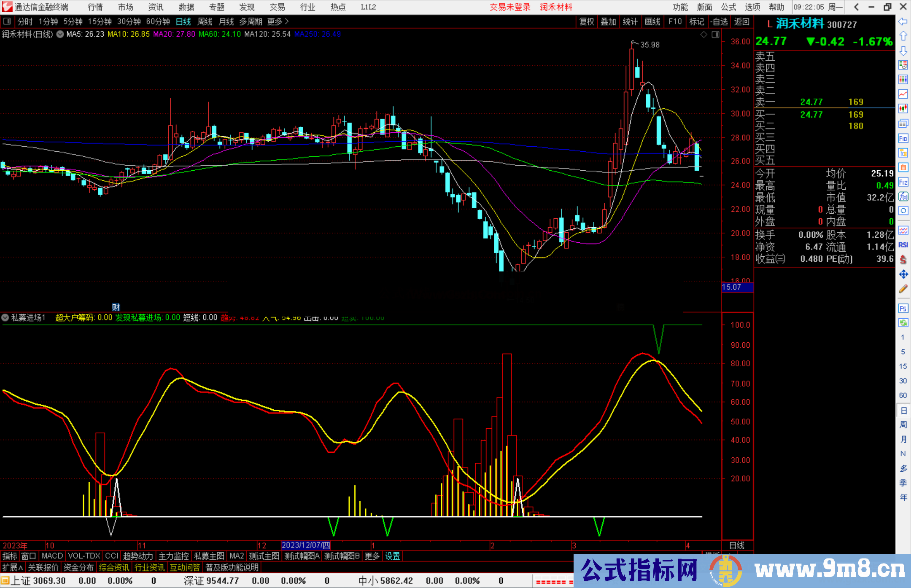Open the F10 company info sidebar icon
This screenshot has width=911, height=588.
pos(903,138)
